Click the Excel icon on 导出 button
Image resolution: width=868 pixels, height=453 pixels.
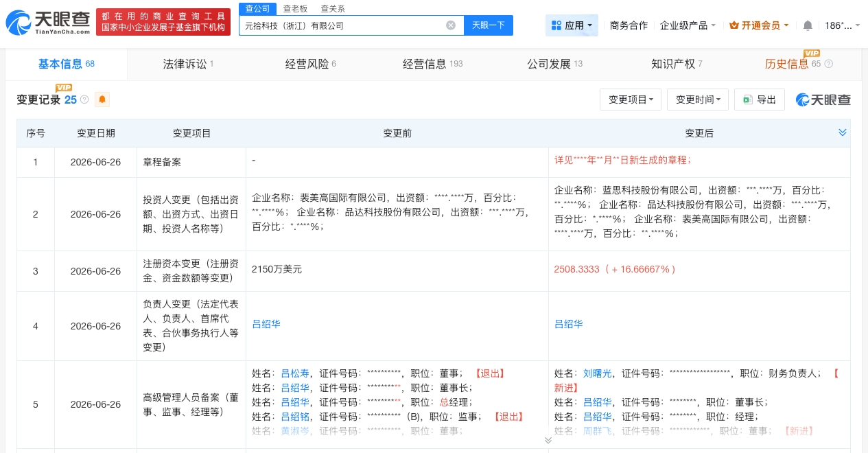[747, 100]
